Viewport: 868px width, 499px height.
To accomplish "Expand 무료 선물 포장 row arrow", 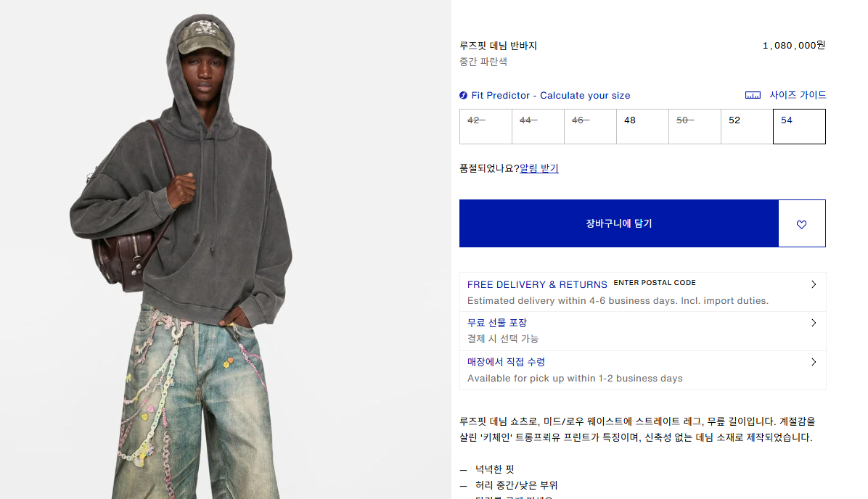I will point(813,323).
